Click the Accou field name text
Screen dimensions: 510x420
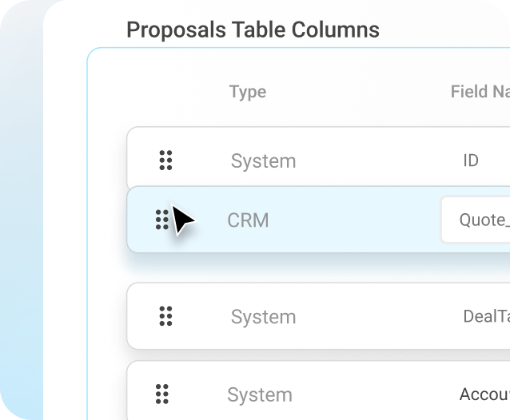point(484,394)
